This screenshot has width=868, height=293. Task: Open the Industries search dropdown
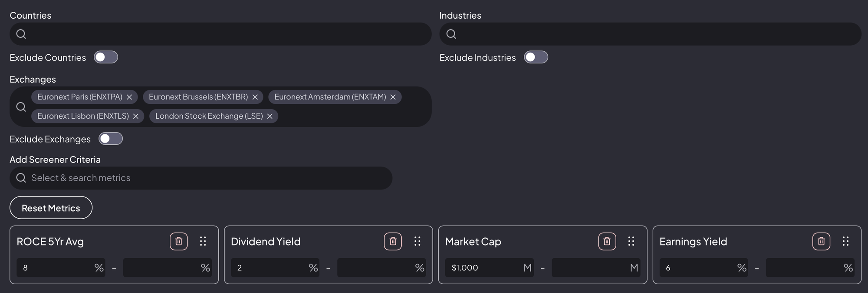click(x=650, y=34)
